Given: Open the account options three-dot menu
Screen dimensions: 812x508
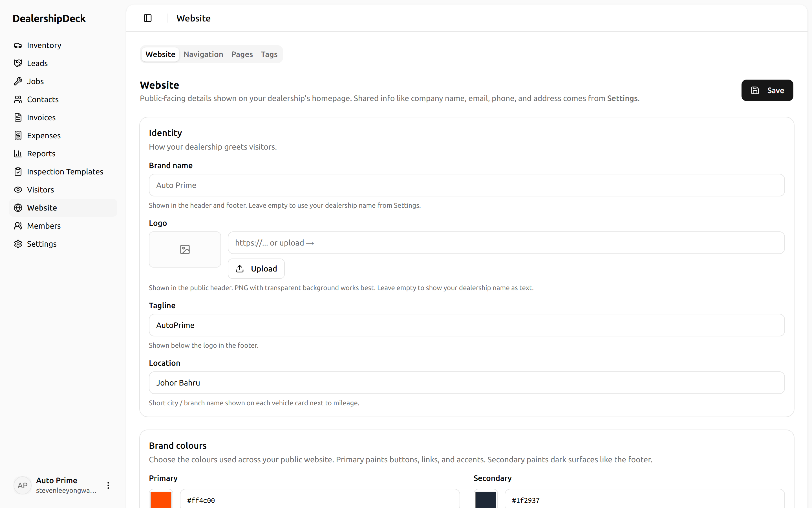Looking at the screenshot, I should coord(108,485).
